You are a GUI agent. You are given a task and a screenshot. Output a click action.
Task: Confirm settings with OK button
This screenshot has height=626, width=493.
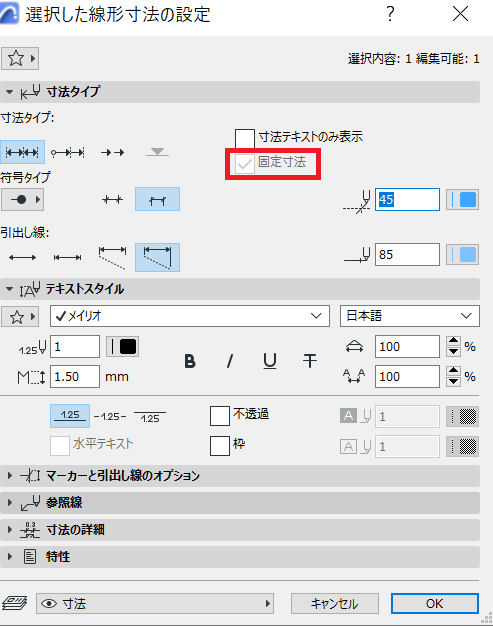[x=434, y=603]
